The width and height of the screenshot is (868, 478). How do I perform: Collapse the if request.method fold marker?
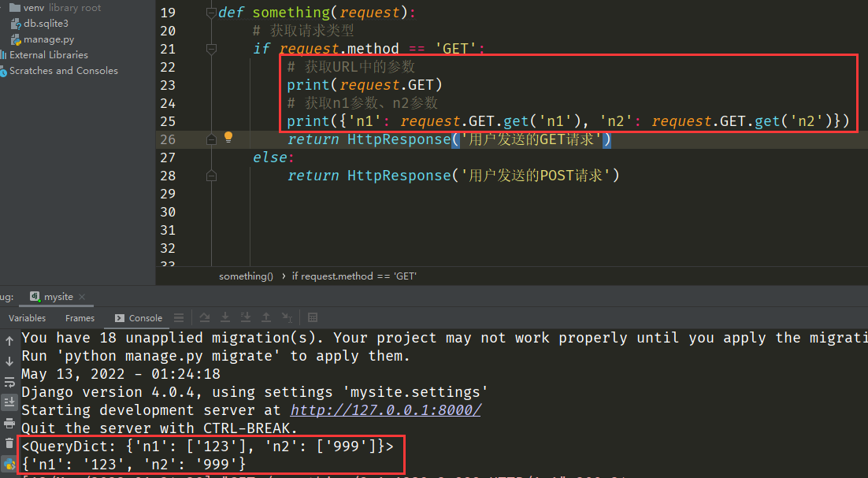tap(210, 49)
